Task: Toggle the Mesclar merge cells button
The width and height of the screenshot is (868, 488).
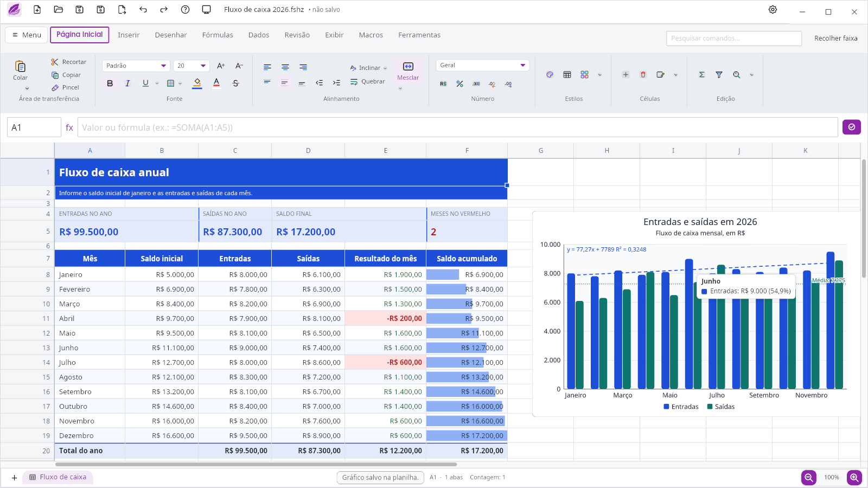Action: pos(408,71)
